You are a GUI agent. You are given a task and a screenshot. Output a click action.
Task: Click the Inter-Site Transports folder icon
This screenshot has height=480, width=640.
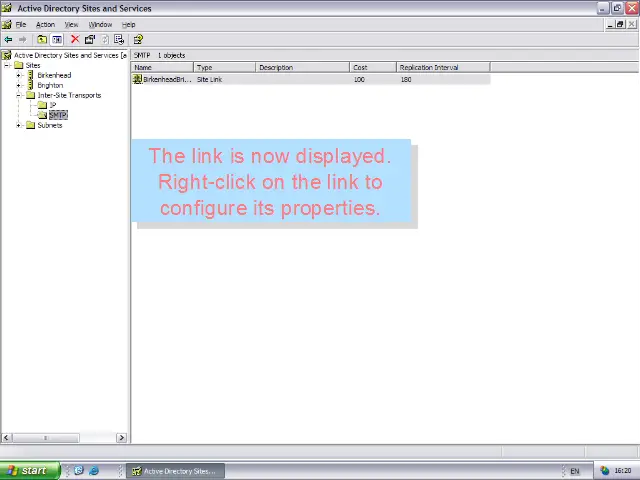pos(31,95)
